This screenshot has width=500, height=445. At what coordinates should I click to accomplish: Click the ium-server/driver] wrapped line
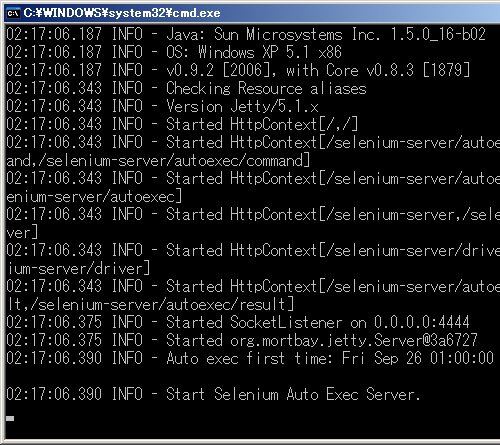[x=78, y=269]
